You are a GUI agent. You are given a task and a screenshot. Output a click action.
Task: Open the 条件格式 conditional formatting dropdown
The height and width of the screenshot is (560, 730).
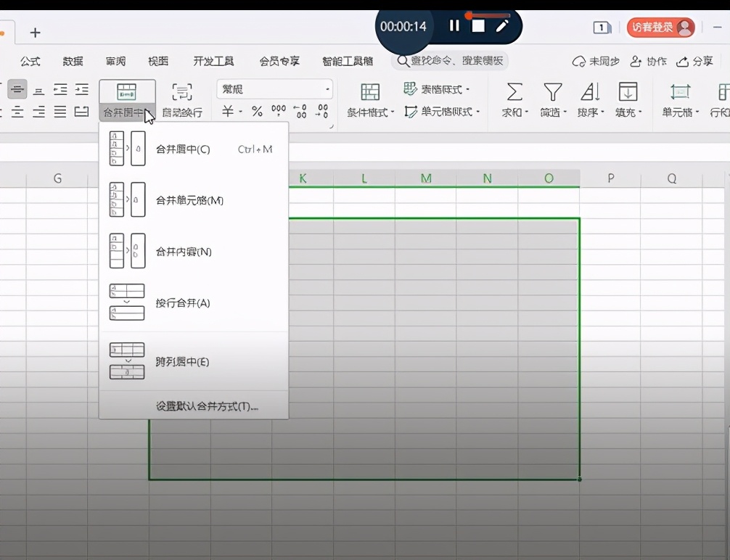pos(371,100)
